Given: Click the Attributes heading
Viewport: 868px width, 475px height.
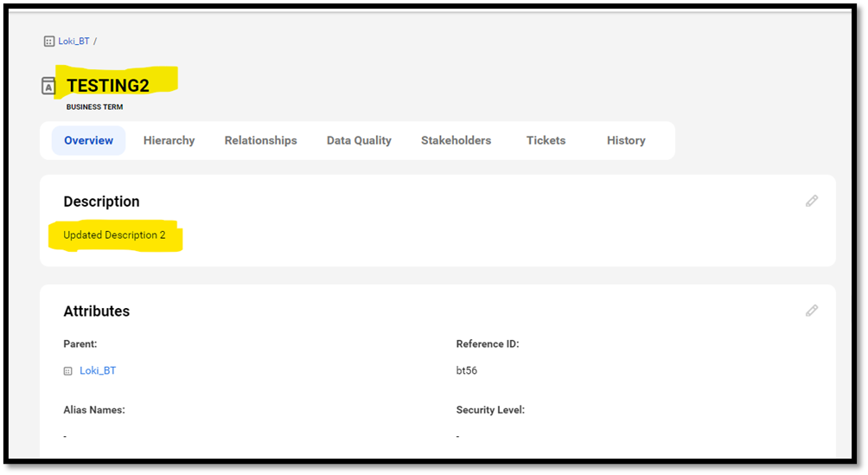Looking at the screenshot, I should (96, 311).
